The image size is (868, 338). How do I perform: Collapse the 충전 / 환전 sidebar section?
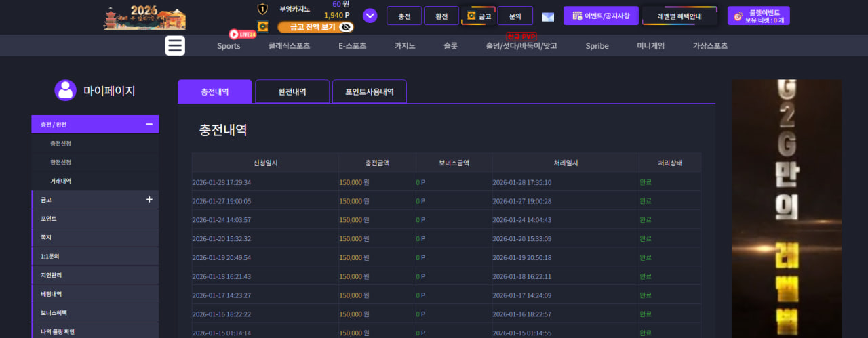tap(149, 125)
